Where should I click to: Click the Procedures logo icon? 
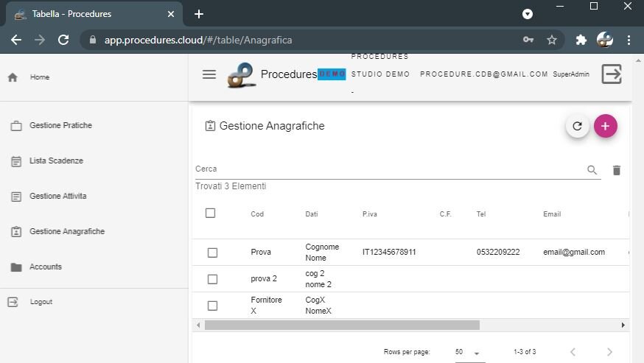(x=242, y=75)
